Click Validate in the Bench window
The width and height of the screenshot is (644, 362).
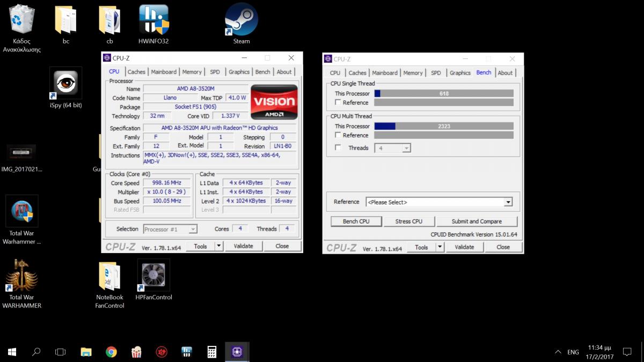[x=464, y=247]
